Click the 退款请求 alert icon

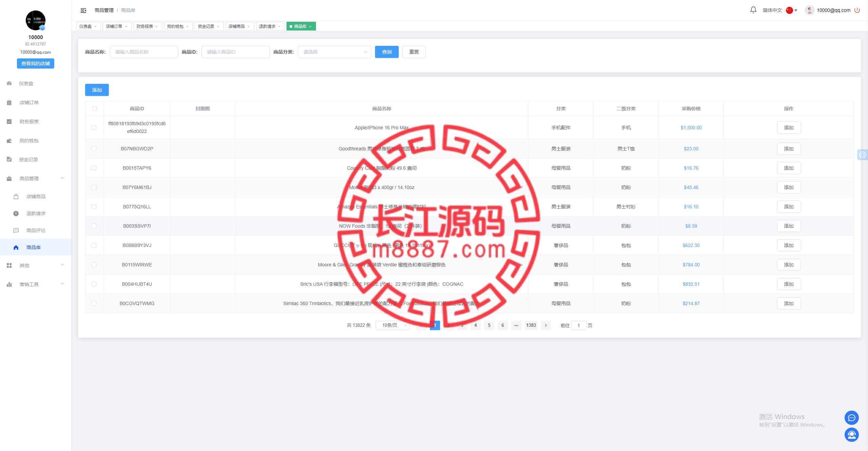(16, 213)
